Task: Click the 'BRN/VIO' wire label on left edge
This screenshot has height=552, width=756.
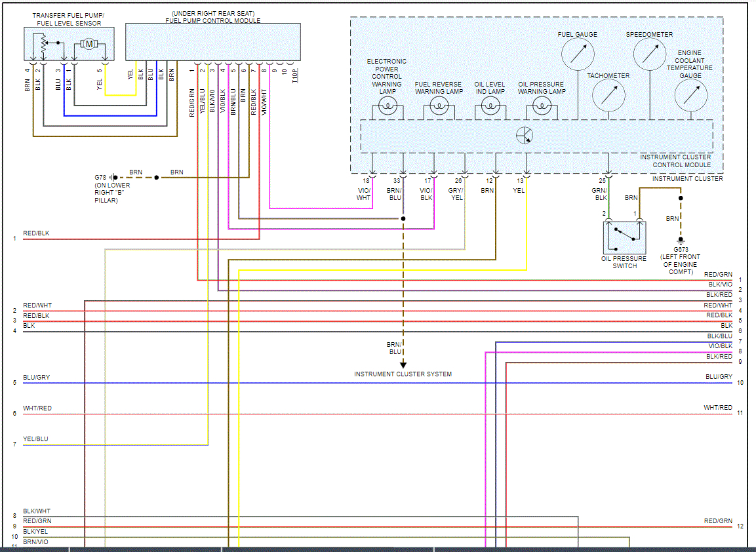Action: coord(35,542)
